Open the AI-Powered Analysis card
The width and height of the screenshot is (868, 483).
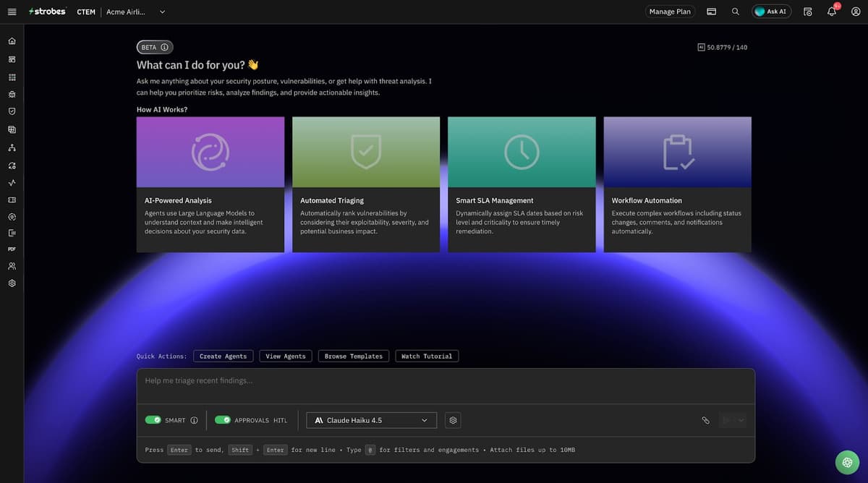210,184
